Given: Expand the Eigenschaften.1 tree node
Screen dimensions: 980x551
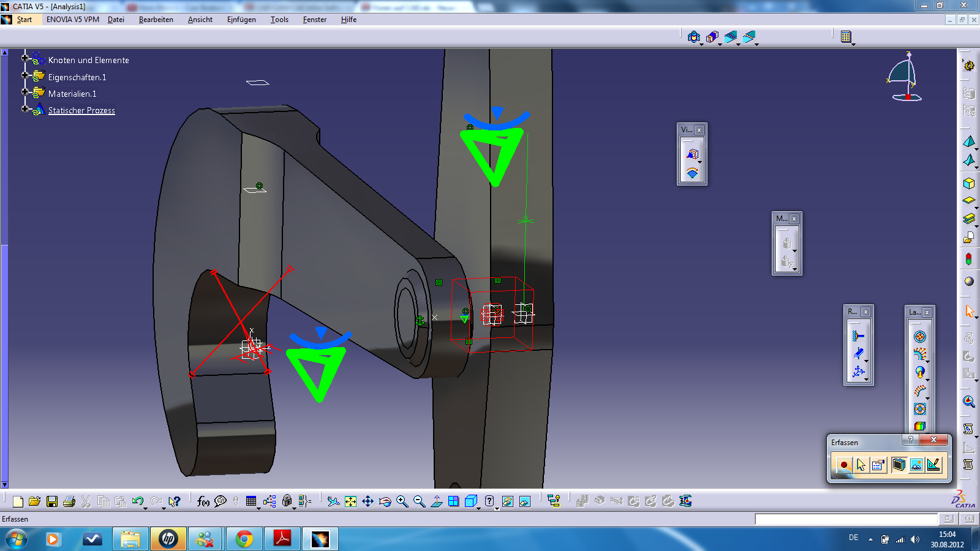Looking at the screenshot, I should (x=25, y=75).
